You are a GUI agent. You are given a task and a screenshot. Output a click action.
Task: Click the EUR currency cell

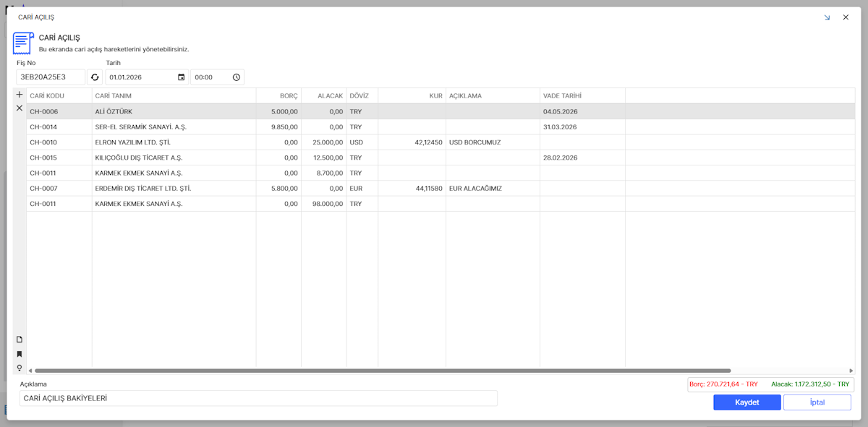click(362, 189)
